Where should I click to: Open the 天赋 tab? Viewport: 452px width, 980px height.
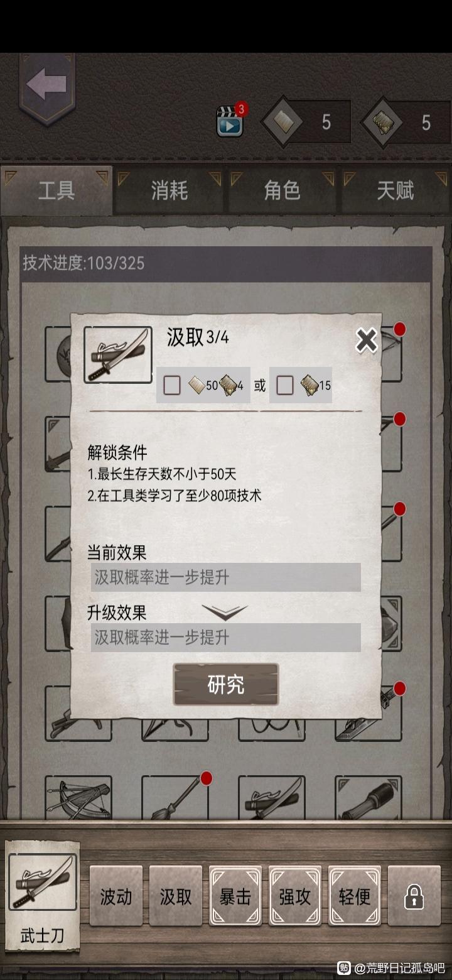tap(395, 191)
